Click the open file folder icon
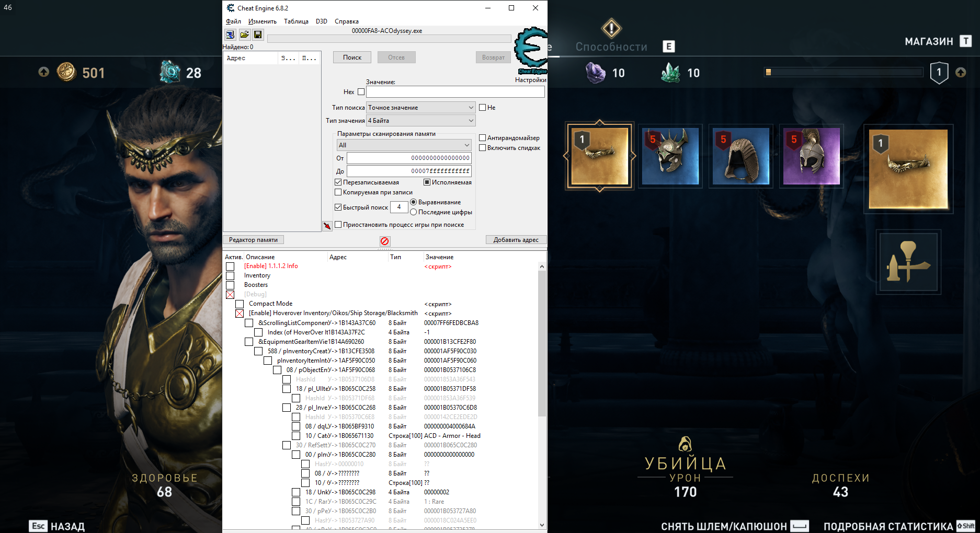This screenshot has width=980, height=533. [x=244, y=34]
